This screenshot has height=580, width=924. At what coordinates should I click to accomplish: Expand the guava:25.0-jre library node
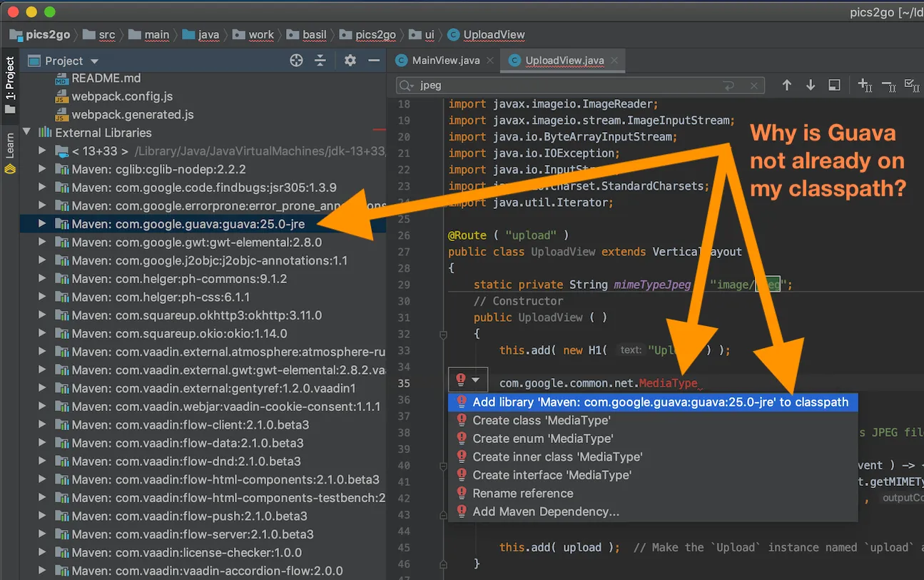pyautogui.click(x=42, y=224)
